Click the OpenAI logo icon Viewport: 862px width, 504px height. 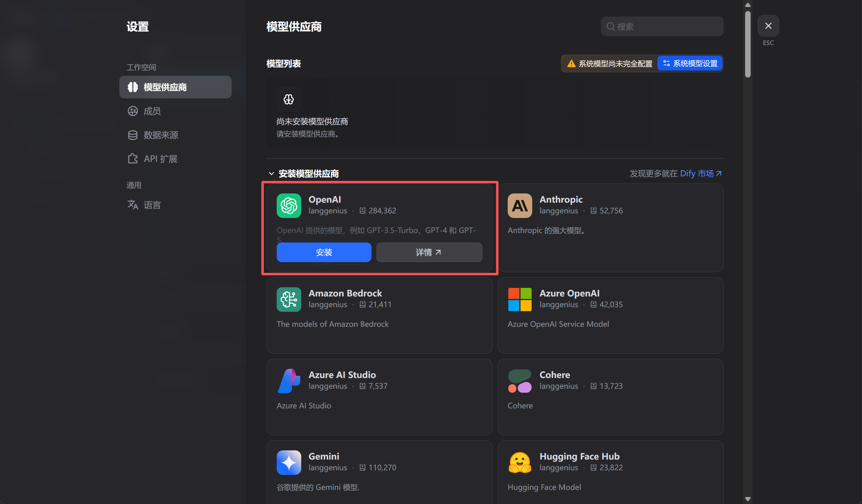289,205
